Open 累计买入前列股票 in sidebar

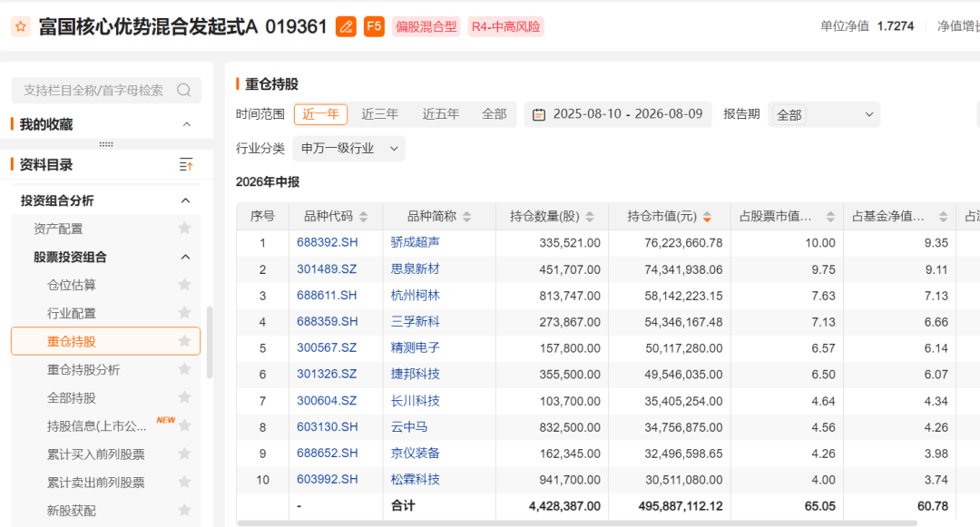click(95, 454)
